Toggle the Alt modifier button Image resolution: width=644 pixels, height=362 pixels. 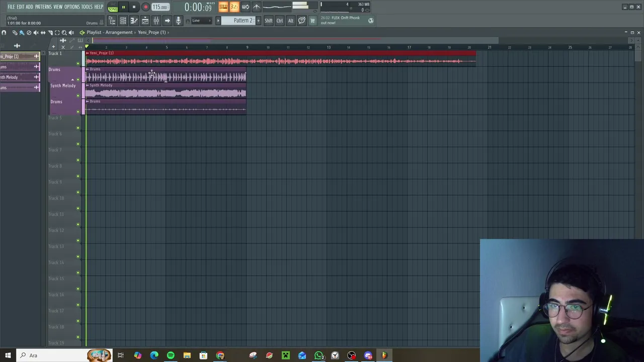290,21
